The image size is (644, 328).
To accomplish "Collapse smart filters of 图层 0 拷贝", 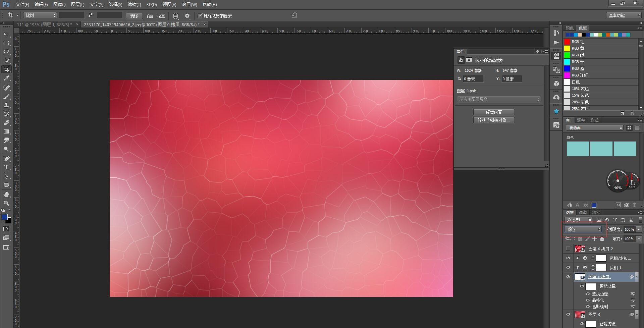I will click(637, 277).
